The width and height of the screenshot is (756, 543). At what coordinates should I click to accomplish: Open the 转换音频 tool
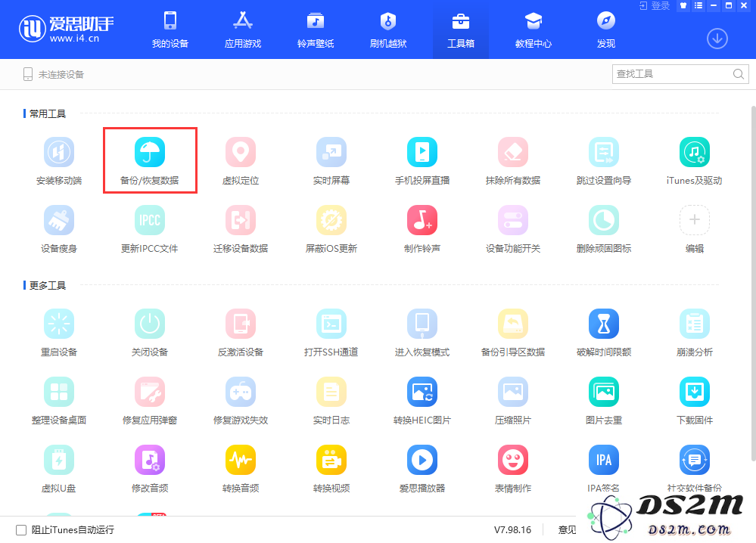point(241,470)
